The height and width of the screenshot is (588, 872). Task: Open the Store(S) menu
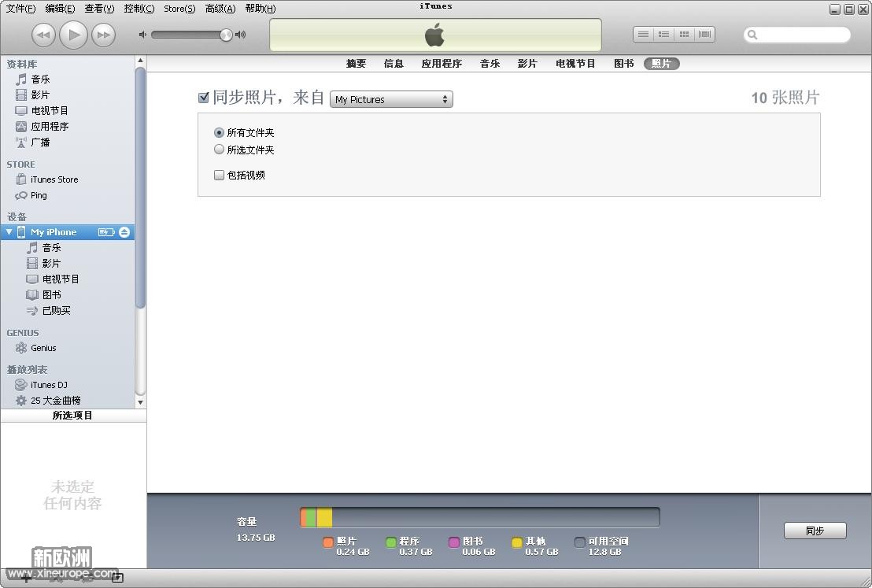coord(179,9)
